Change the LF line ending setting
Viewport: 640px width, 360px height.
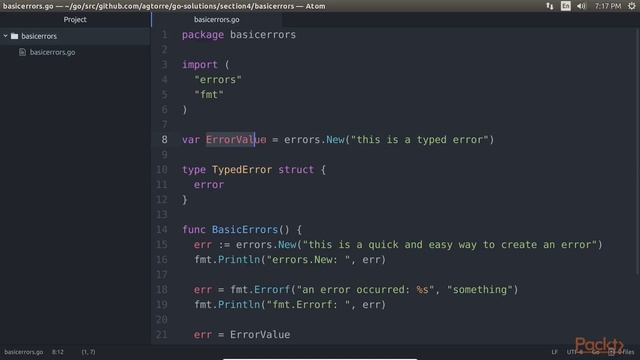point(554,352)
